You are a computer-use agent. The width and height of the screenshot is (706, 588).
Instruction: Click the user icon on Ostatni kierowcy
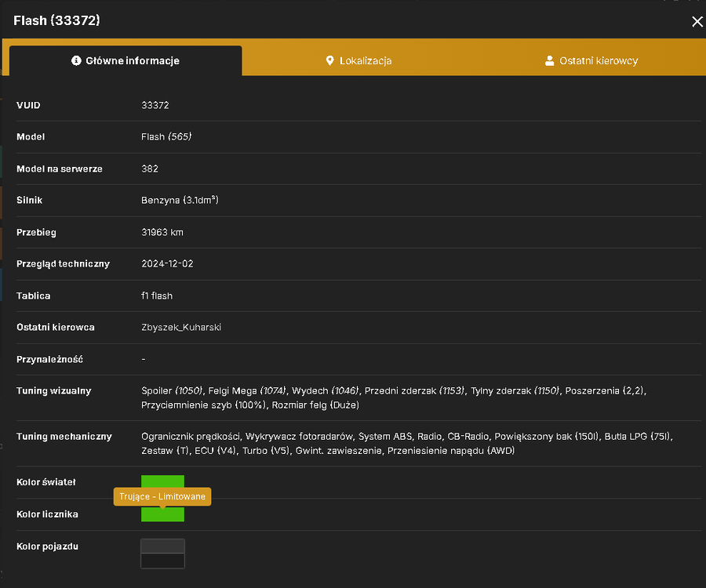549,60
